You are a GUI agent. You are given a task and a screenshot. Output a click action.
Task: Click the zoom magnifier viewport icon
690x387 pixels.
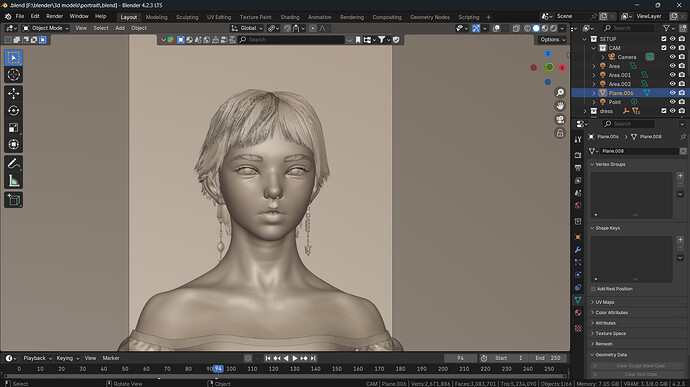click(560, 92)
